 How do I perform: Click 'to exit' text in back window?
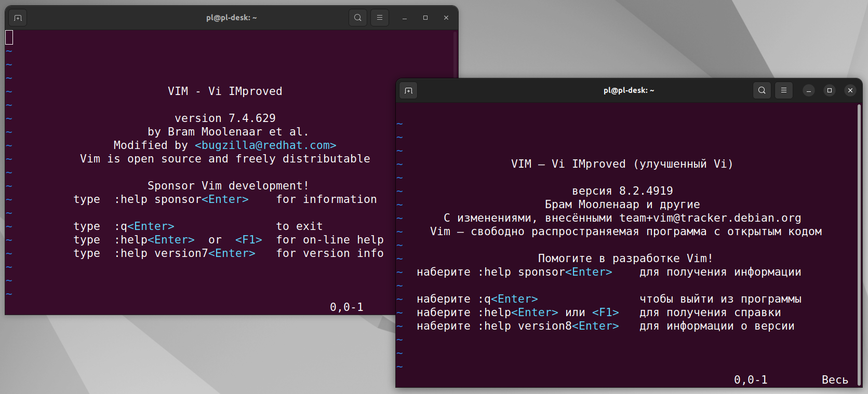pos(300,226)
